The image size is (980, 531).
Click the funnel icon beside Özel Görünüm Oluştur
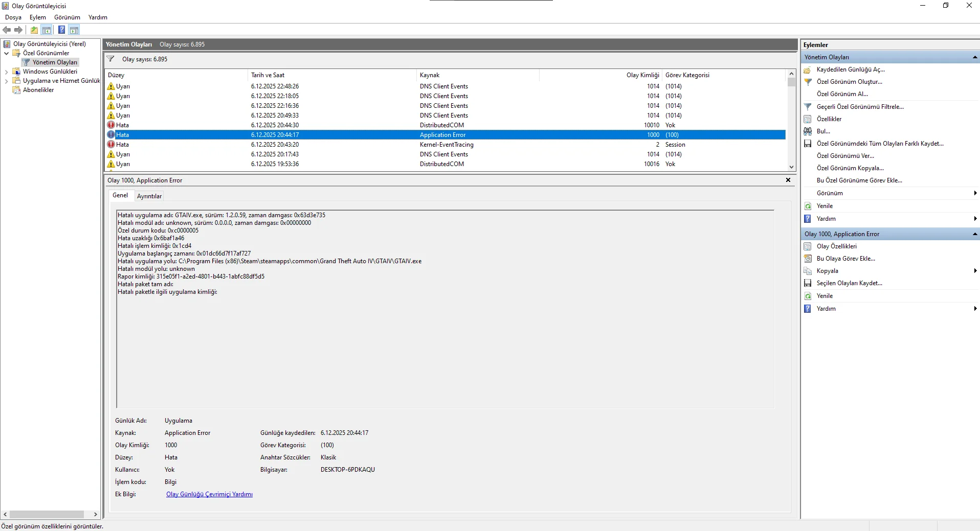point(808,82)
